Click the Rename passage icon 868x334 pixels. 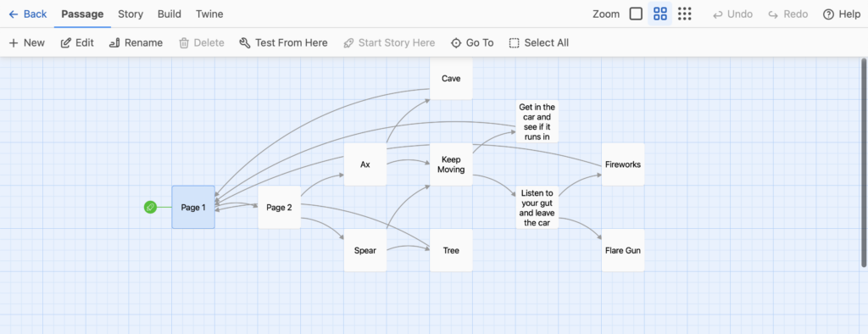[114, 42]
